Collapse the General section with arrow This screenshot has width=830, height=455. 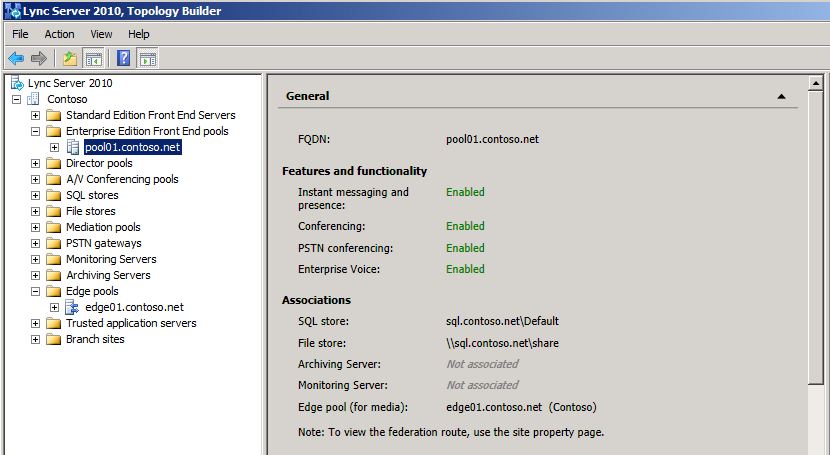(781, 96)
